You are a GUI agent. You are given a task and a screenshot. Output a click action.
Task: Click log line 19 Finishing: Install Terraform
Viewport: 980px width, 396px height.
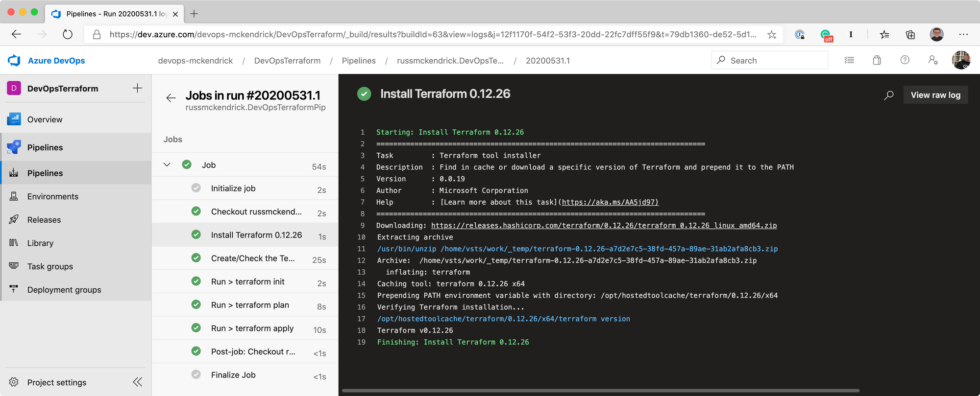pos(453,342)
